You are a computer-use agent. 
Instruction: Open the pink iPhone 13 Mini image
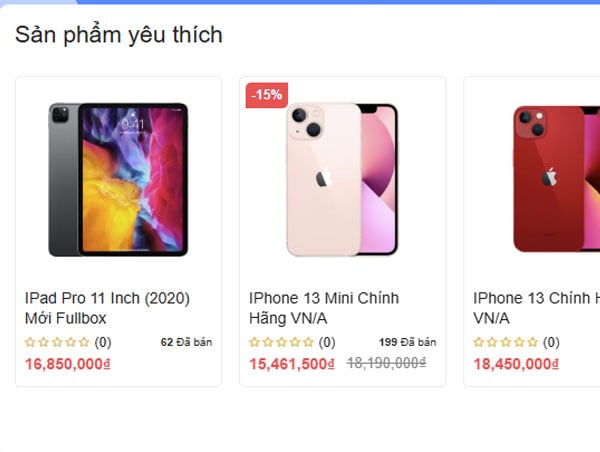coord(342,179)
